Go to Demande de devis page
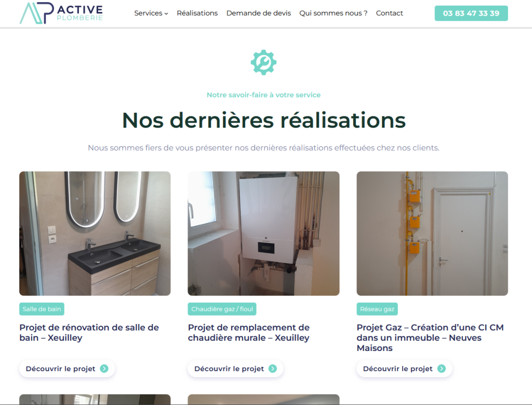The height and width of the screenshot is (405, 532). [x=259, y=13]
